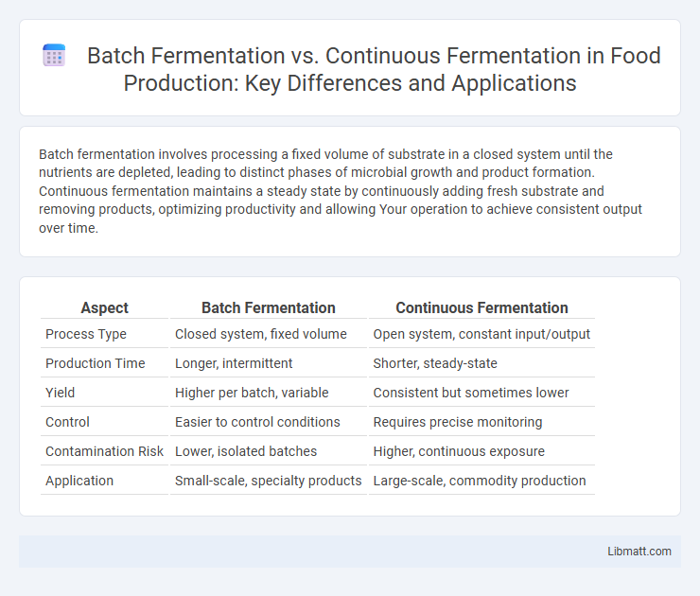This screenshot has height=596, width=700.
Task: Click the 'Closed system, fixed volume' cell
Action: click(261, 334)
